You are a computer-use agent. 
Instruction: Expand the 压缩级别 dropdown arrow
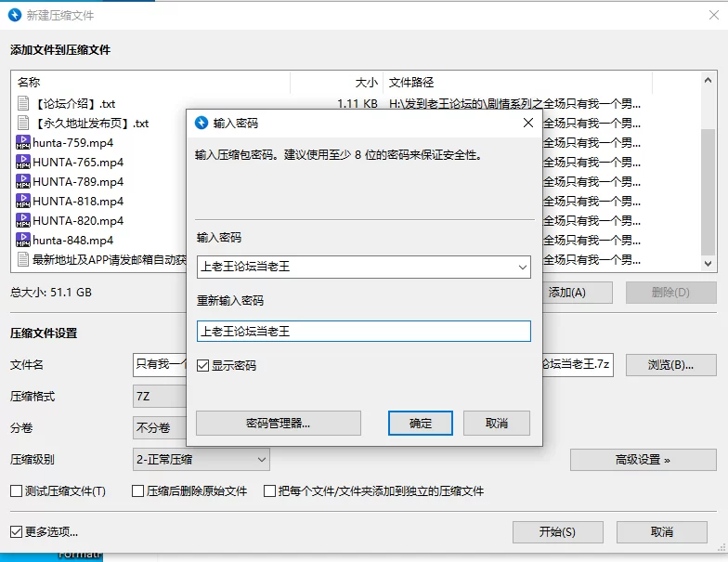coord(262,460)
